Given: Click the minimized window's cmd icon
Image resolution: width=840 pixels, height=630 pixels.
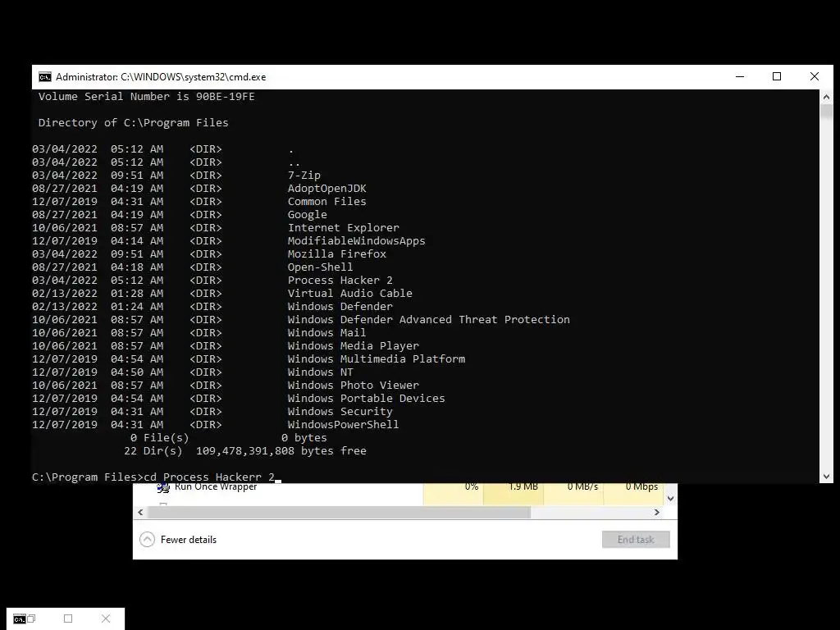Looking at the screenshot, I should [x=20, y=619].
